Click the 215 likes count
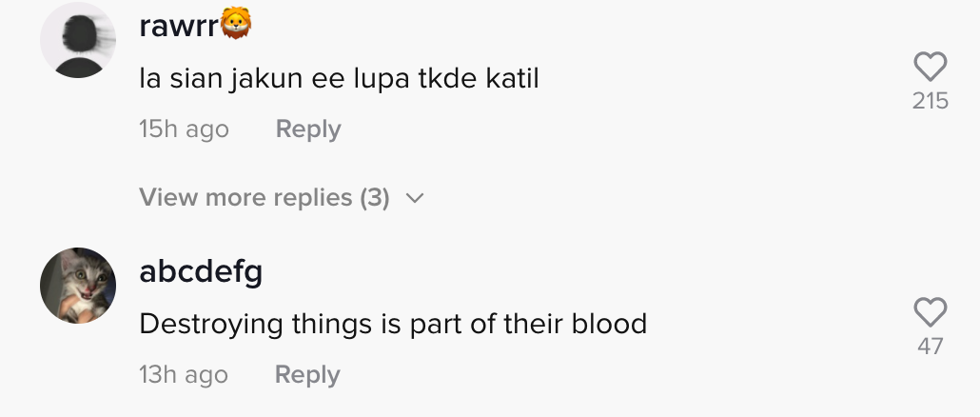The height and width of the screenshot is (417, 980). point(930,101)
